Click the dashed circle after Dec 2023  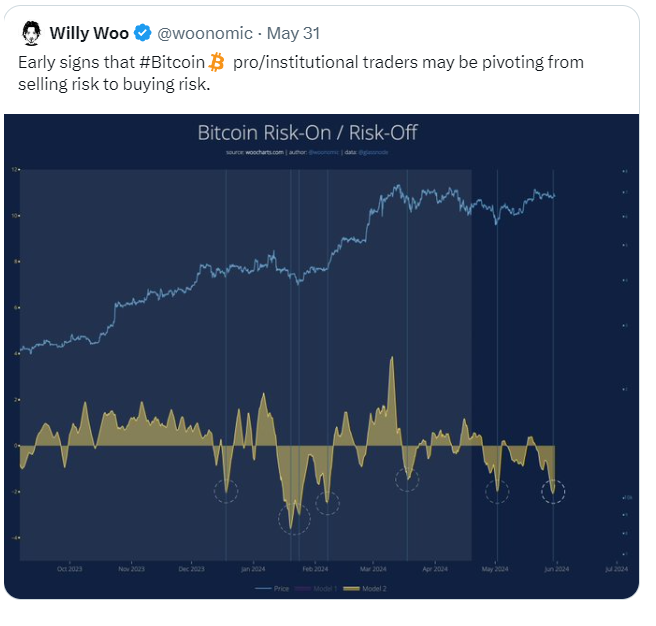(x=226, y=491)
